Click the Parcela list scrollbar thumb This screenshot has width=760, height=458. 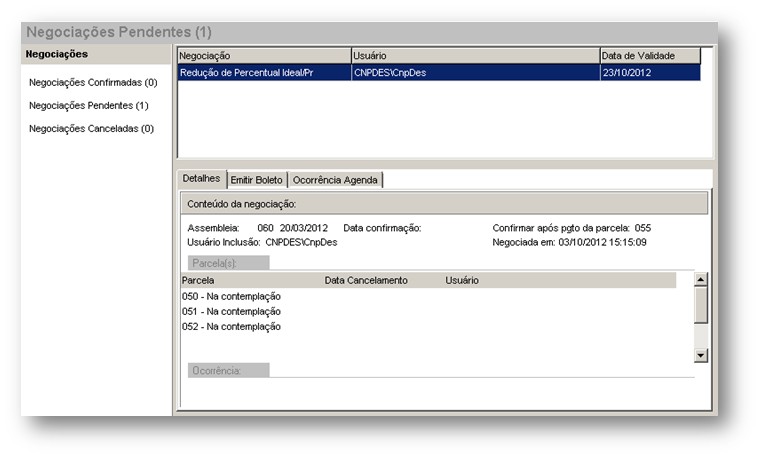point(700,305)
